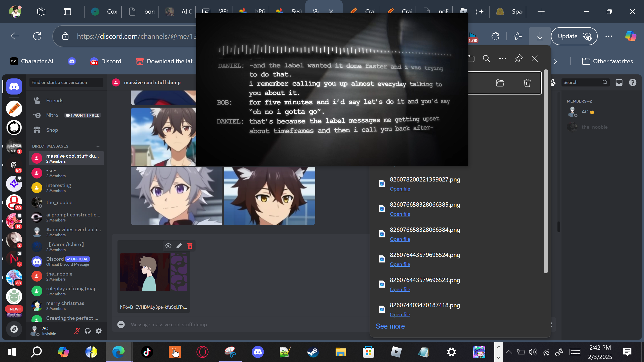The width and height of the screenshot is (644, 362).
Task: Show hidden system tray icons
Action: (509, 352)
